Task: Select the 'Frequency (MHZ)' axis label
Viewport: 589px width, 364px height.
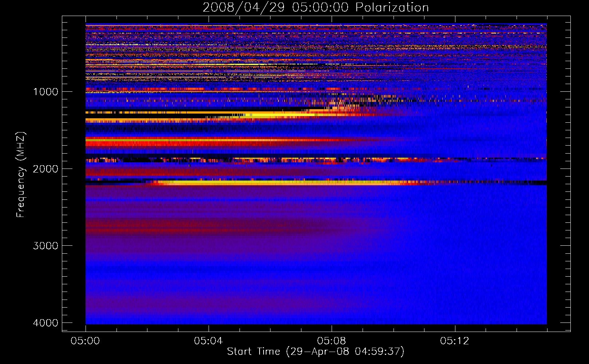Action: pyautogui.click(x=21, y=175)
